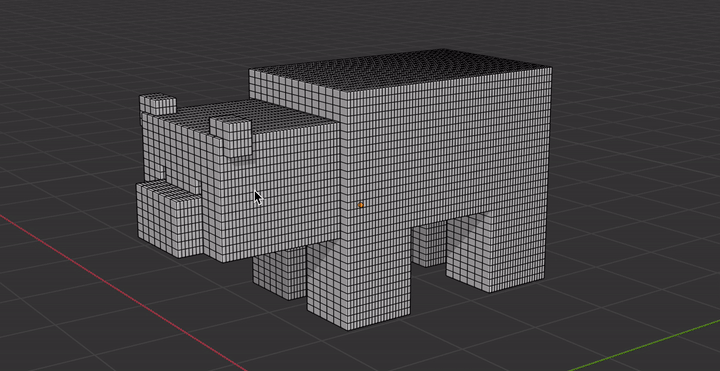The image size is (720, 371).
Task: Click the orange object origin dot
Action: click(361, 205)
